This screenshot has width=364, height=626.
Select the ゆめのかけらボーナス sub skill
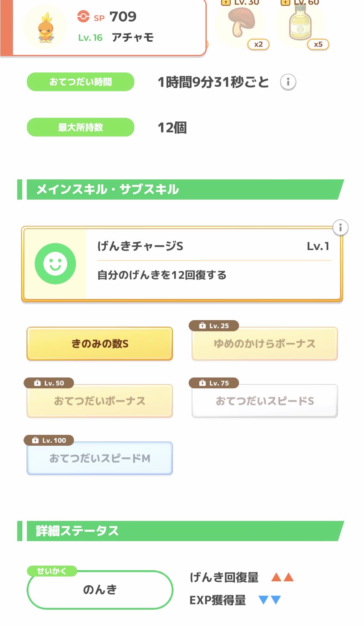click(x=264, y=344)
